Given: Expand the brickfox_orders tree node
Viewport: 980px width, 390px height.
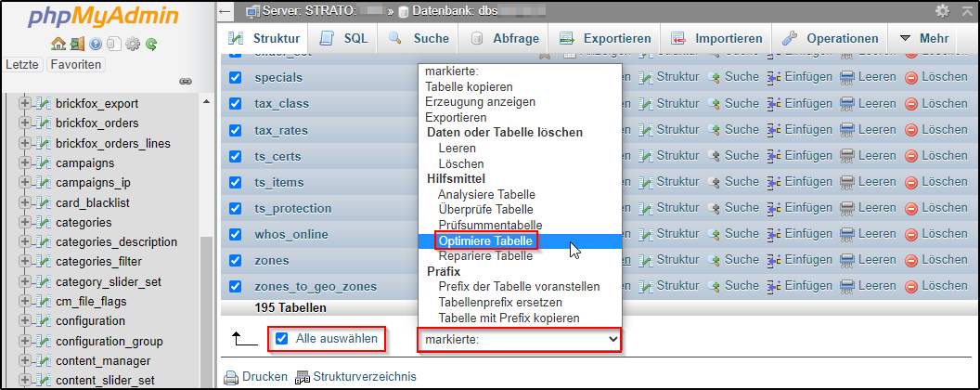Looking at the screenshot, I should coord(25,123).
